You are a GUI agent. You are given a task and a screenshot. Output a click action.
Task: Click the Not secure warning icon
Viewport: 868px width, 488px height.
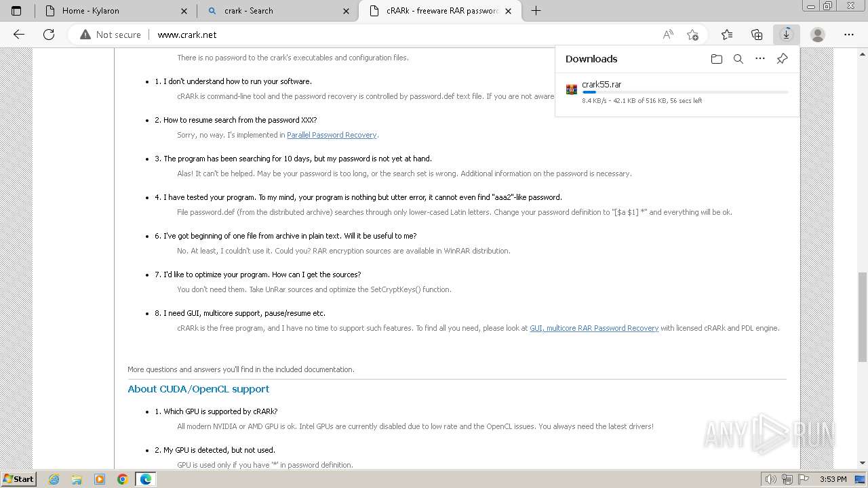coord(85,35)
